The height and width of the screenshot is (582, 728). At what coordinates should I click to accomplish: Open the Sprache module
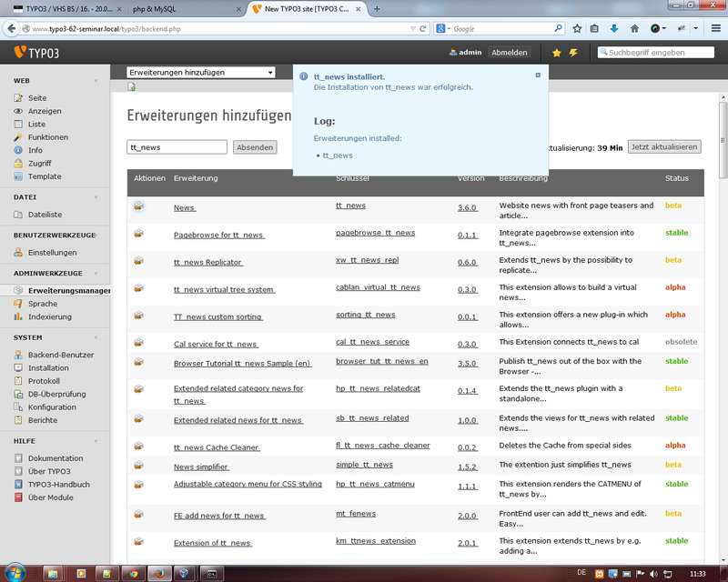[x=43, y=304]
